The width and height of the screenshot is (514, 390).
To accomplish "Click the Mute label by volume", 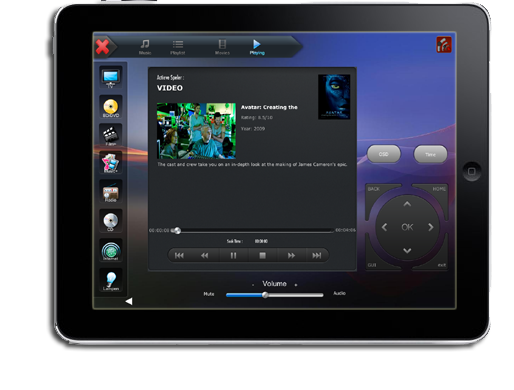I will click(209, 294).
